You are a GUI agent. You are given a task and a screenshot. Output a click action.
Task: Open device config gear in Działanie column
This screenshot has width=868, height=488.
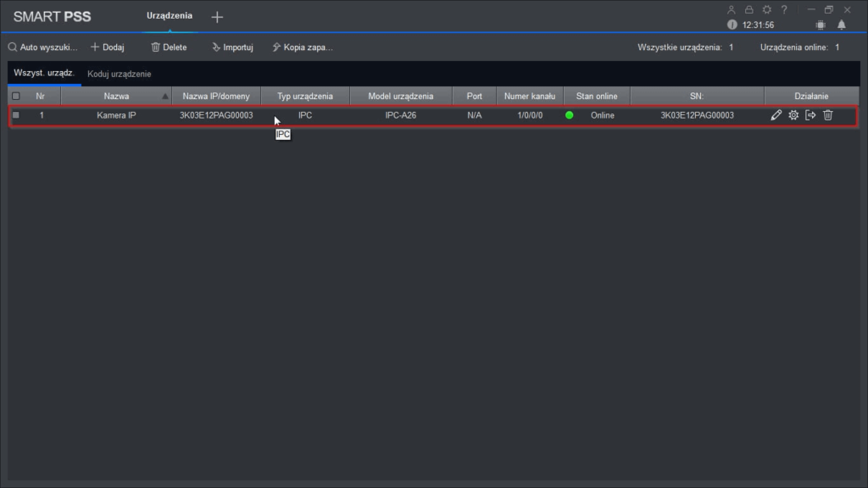(793, 115)
